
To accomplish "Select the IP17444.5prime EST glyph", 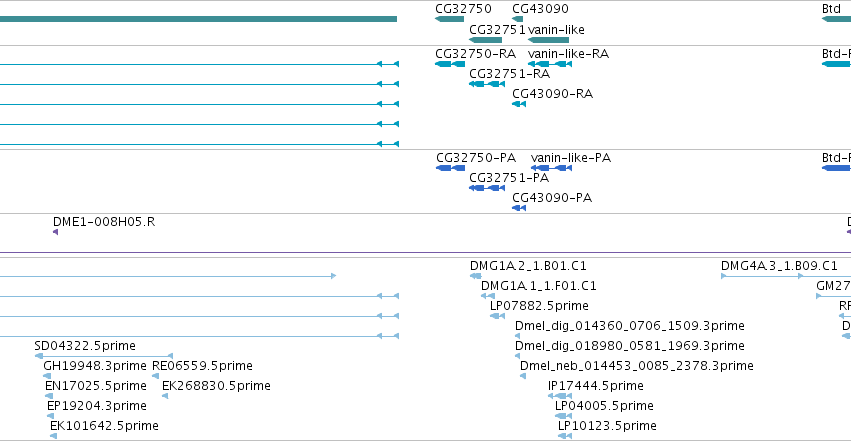I will tap(560, 396).
